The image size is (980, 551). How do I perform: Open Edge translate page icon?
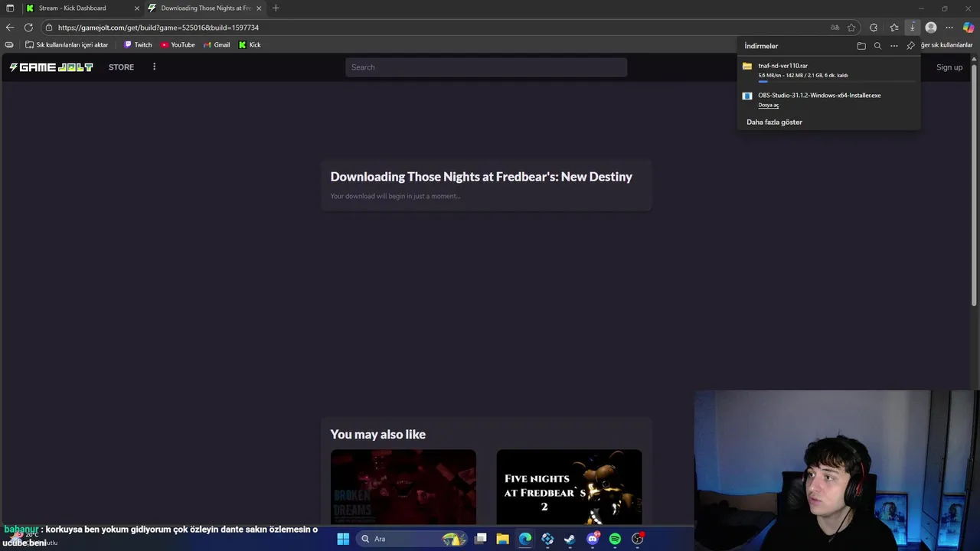[835, 28]
